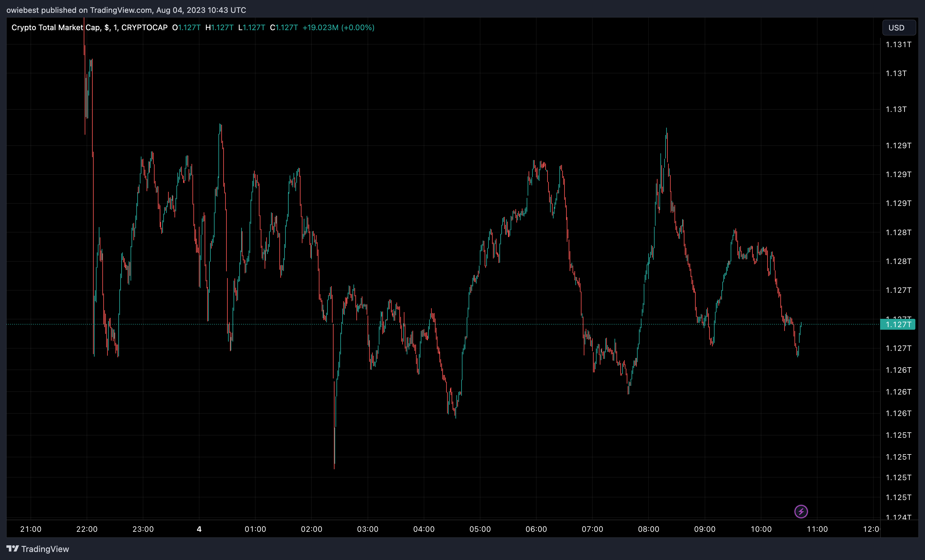Click the 05:00 time axis label
The image size is (925, 560).
pos(480,529)
